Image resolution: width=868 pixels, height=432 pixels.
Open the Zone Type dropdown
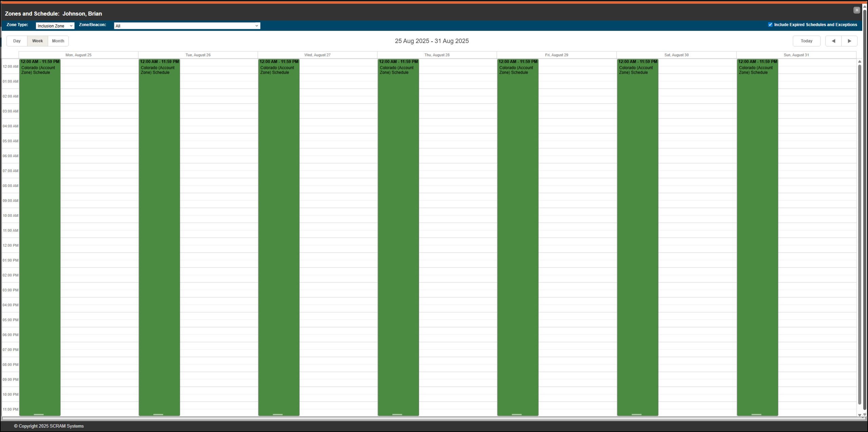click(55, 26)
